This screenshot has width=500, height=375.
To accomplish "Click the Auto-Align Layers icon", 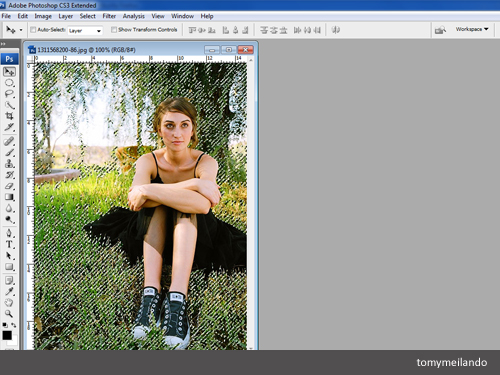I will [336, 30].
